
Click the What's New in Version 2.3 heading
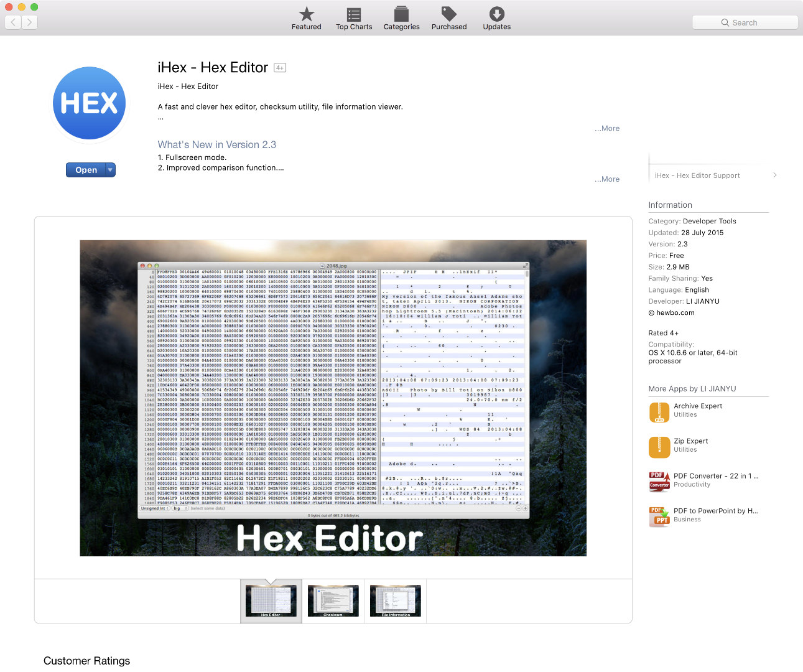217,144
